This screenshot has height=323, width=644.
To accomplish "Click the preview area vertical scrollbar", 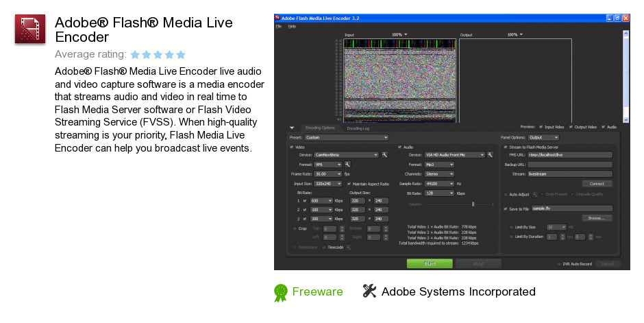I will coord(626,76).
